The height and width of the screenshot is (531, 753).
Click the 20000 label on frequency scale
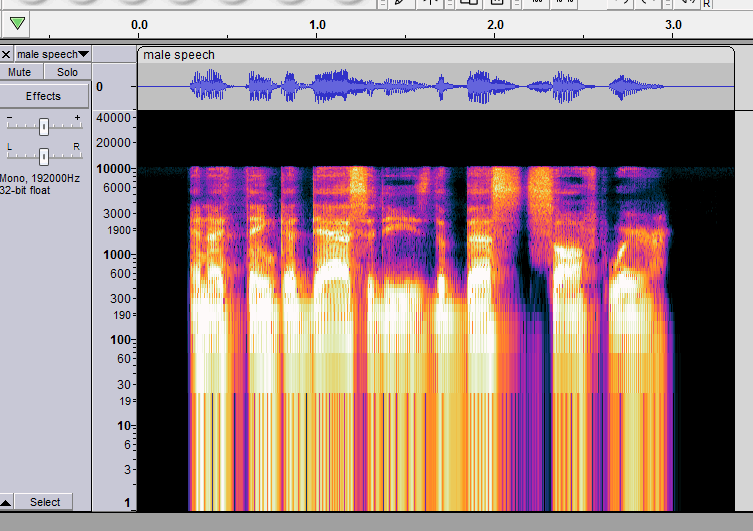point(113,143)
